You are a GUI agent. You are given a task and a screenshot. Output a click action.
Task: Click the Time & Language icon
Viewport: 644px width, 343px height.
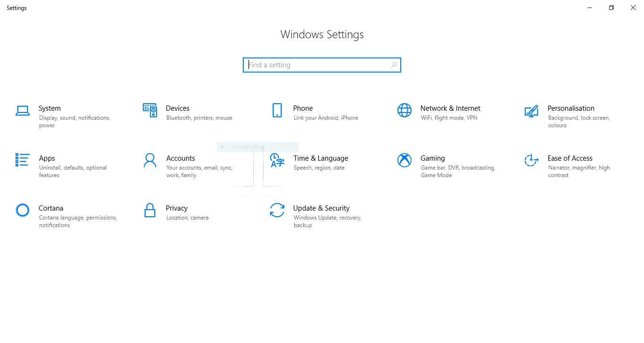(277, 160)
